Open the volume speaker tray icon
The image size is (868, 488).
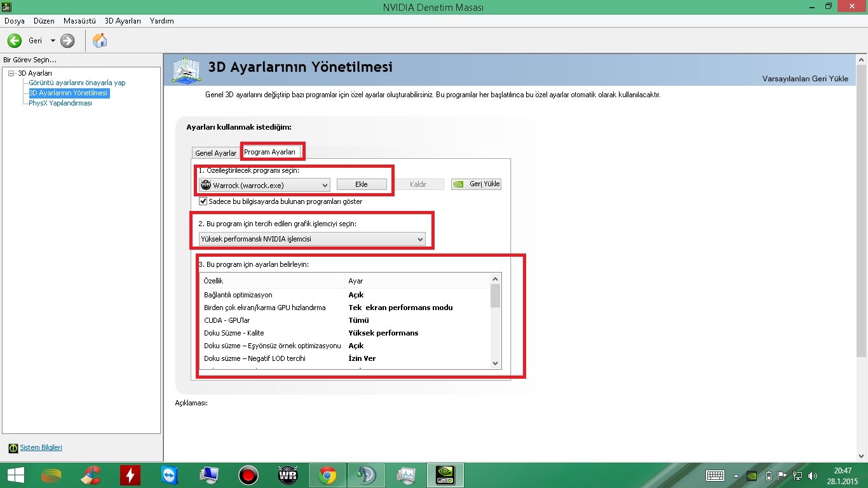click(x=813, y=475)
